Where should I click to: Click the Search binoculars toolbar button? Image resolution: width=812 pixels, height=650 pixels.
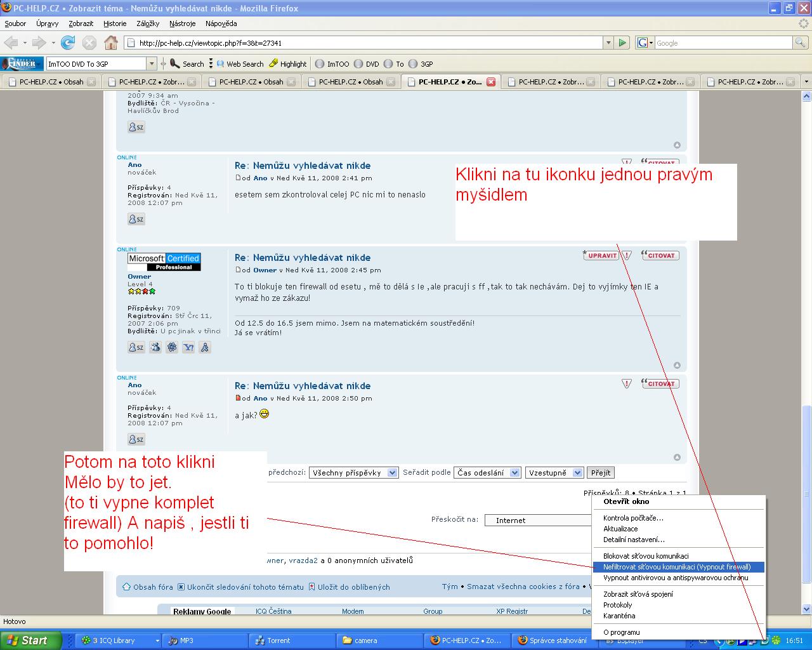[x=187, y=63]
